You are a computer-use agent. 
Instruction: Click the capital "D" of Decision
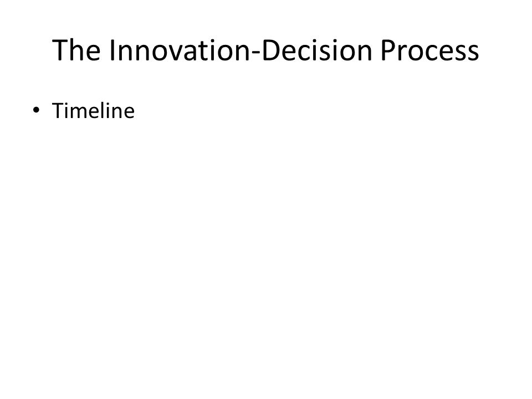coord(272,49)
